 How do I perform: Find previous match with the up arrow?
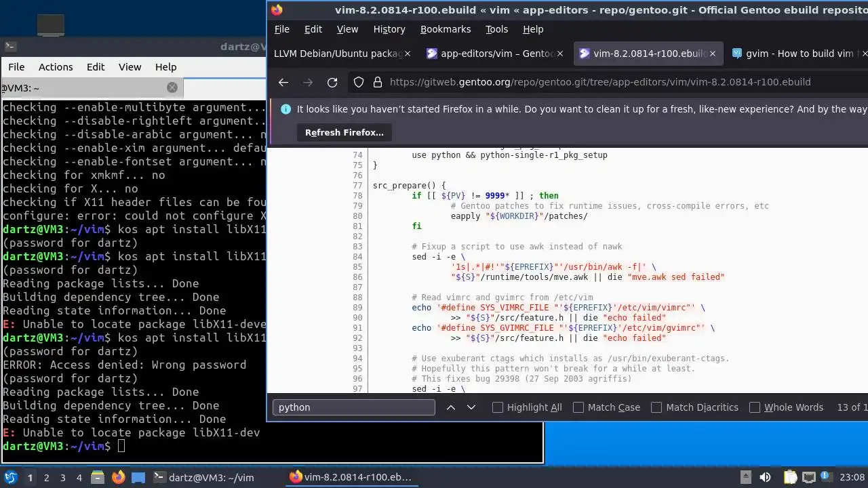450,407
